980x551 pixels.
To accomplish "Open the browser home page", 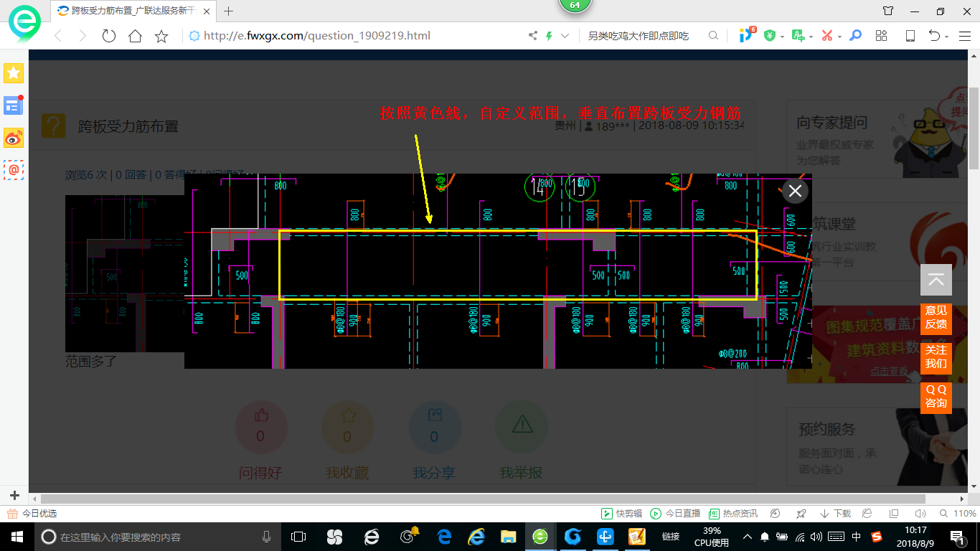I will tap(135, 36).
